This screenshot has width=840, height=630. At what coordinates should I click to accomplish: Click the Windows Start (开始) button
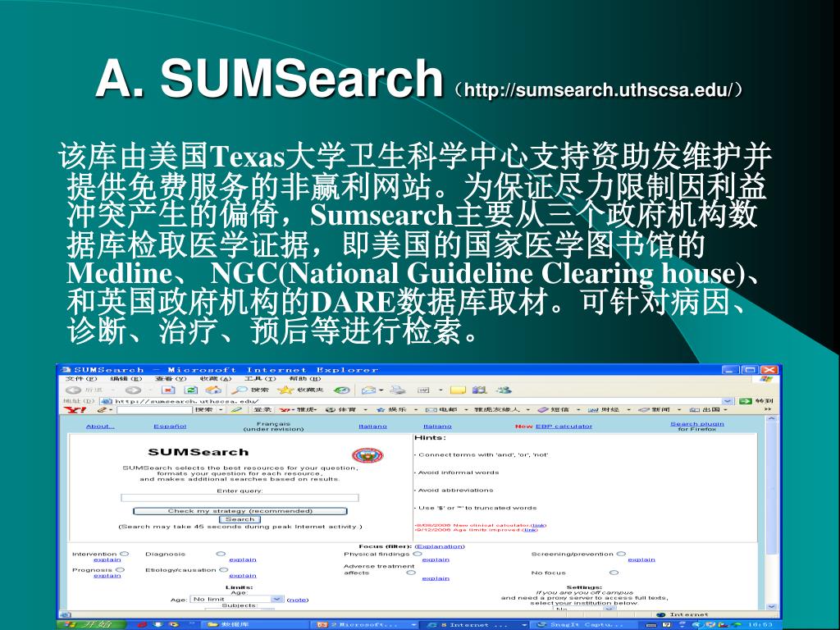pos(92,624)
